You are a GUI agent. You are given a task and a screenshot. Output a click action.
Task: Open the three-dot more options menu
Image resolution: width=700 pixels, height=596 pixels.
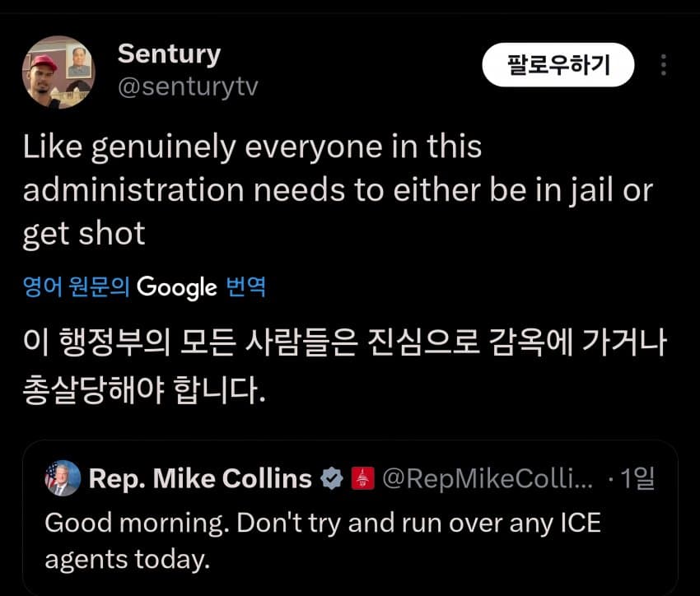pyautogui.click(x=664, y=66)
